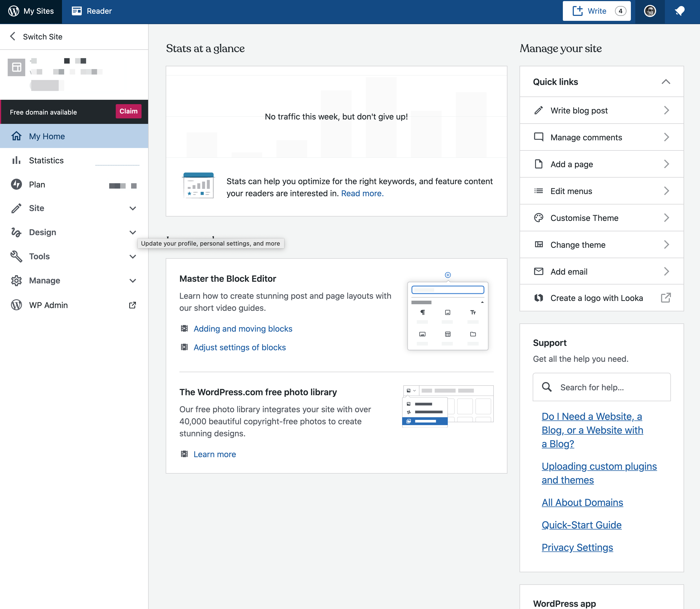Open Adding and moving blocks guide
The height and width of the screenshot is (609, 700).
243,328
